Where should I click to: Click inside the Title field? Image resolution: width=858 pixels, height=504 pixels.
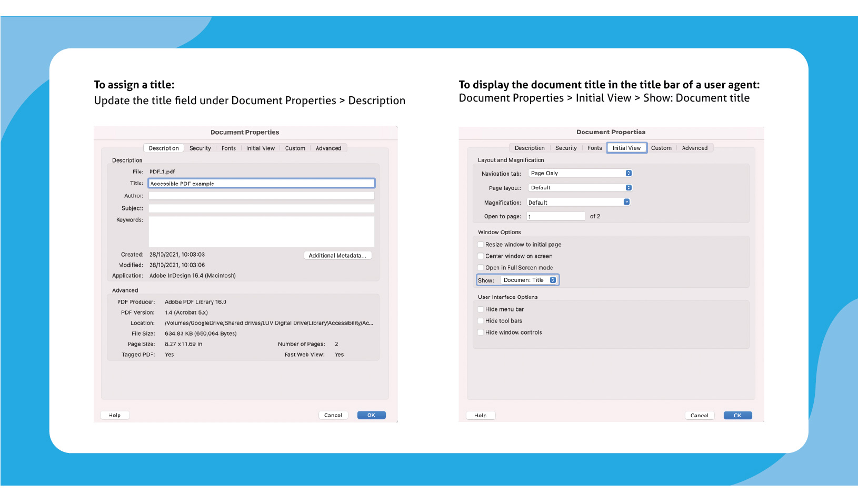coord(261,183)
